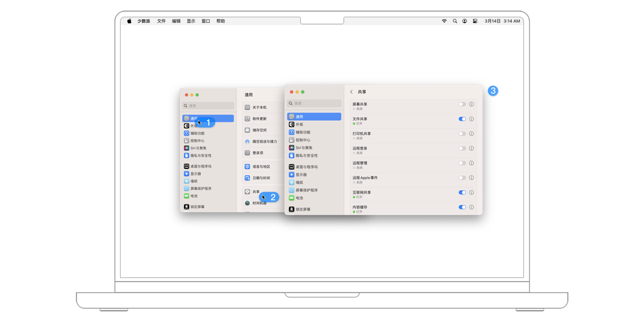Turn on the 远程登录 switch

point(462,148)
